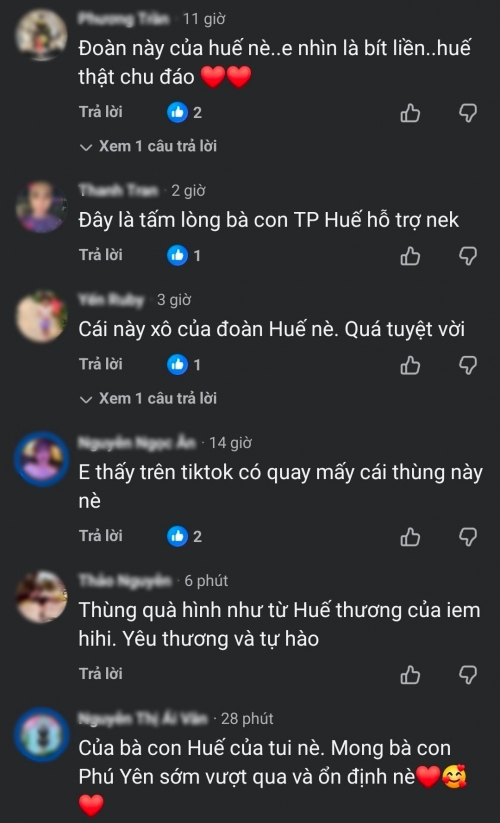Reply to the 11 giờ comment
Viewport: 500px width, 823px height.
(101, 112)
